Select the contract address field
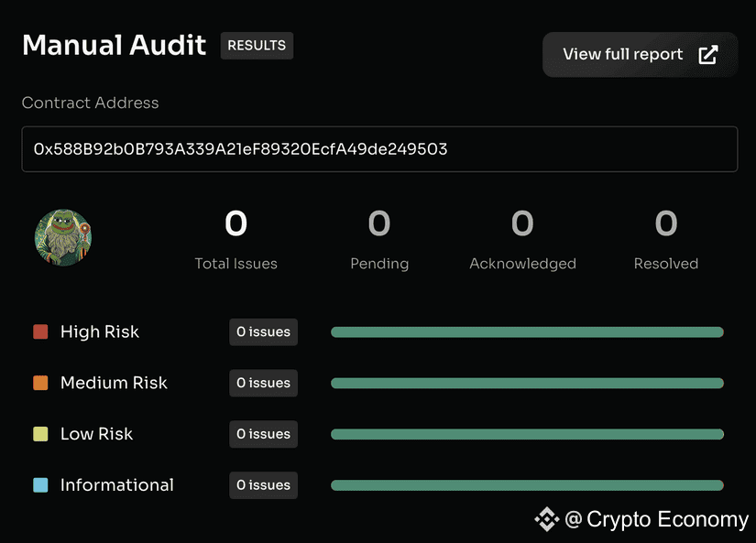The width and height of the screenshot is (756, 543). tap(379, 149)
